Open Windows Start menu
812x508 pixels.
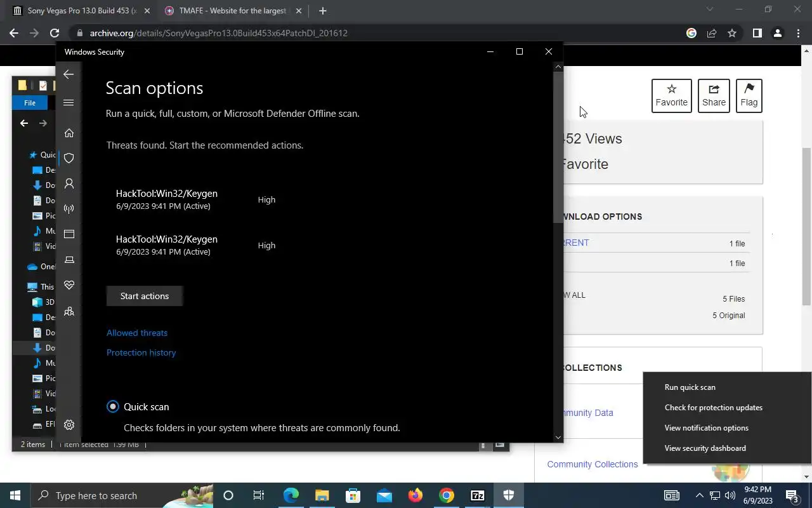[x=15, y=495]
